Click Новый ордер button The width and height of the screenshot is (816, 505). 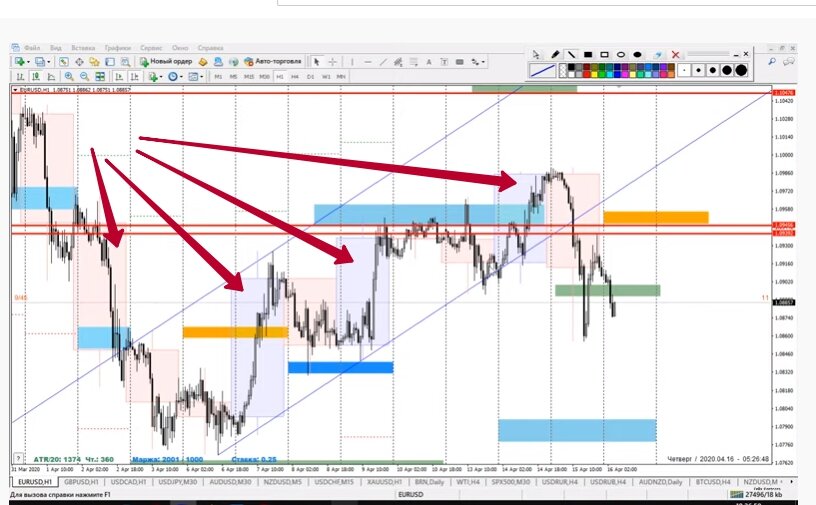click(x=166, y=61)
